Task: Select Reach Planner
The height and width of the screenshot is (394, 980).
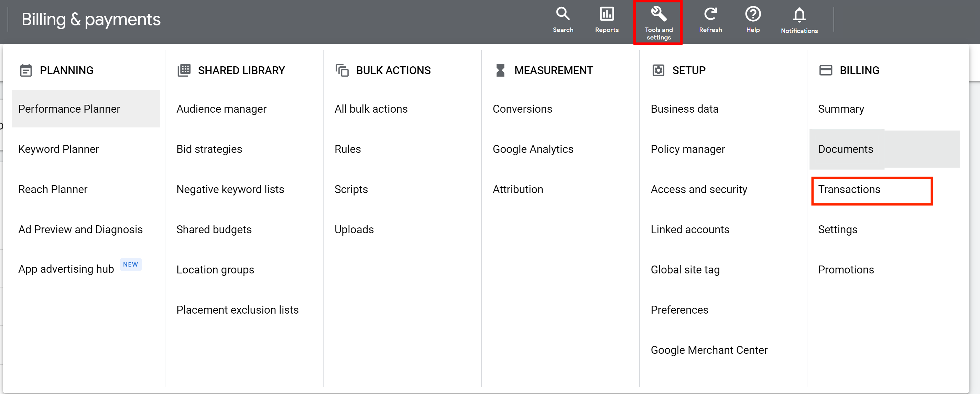Action: point(53,189)
